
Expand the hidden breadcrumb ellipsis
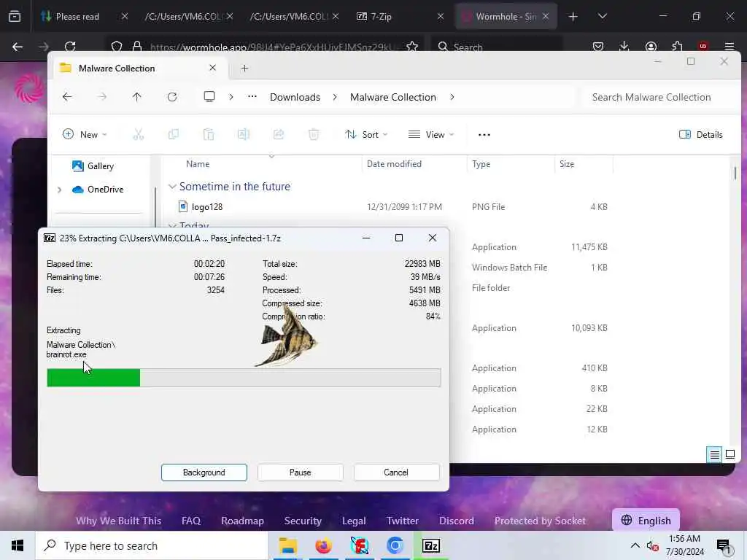(x=252, y=97)
